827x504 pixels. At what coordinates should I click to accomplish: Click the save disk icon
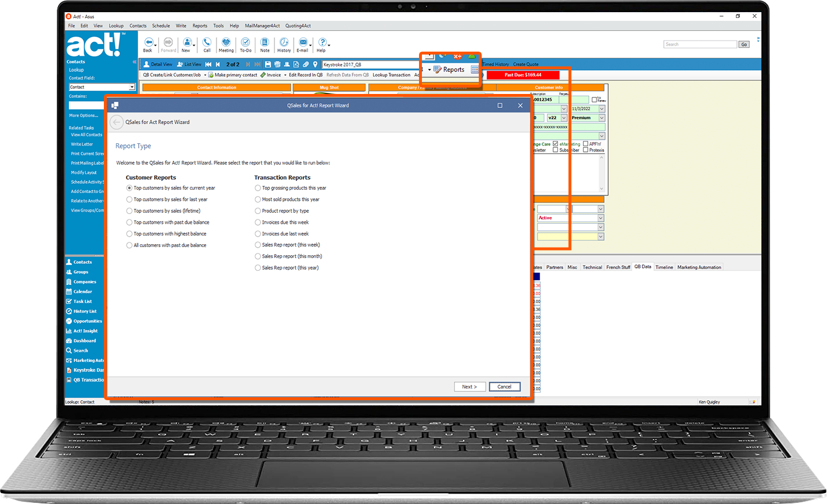click(x=268, y=64)
